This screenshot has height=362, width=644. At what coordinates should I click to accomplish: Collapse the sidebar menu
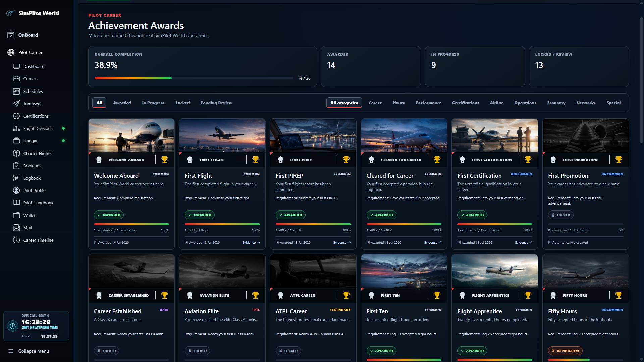click(x=29, y=351)
